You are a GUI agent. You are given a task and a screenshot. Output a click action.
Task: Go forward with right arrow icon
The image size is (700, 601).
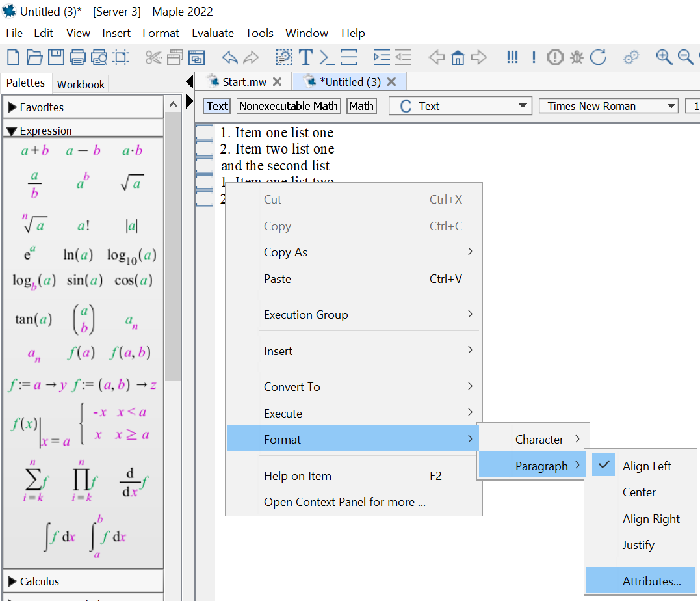pyautogui.click(x=479, y=57)
